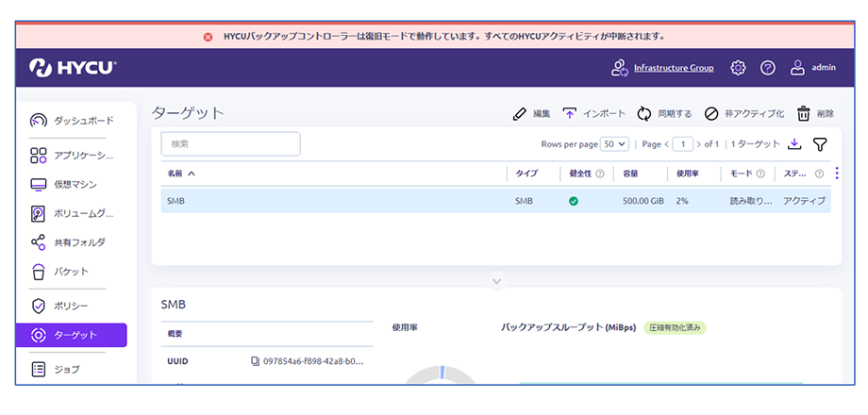The height and width of the screenshot is (415, 868).
Task: Open the help question mark menu
Action: (767, 68)
